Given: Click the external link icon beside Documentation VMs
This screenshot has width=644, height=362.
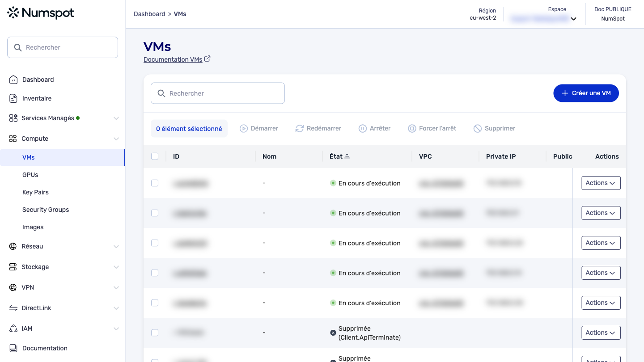Looking at the screenshot, I should 207,59.
